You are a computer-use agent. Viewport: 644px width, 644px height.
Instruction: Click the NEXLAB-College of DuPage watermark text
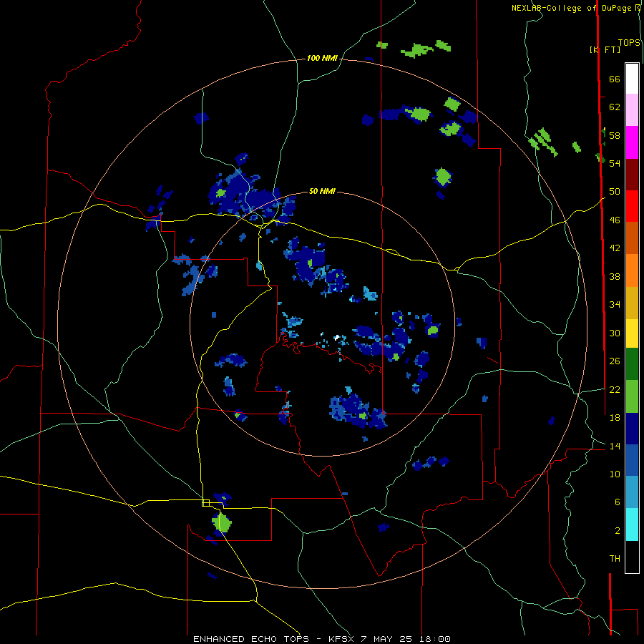point(576,8)
